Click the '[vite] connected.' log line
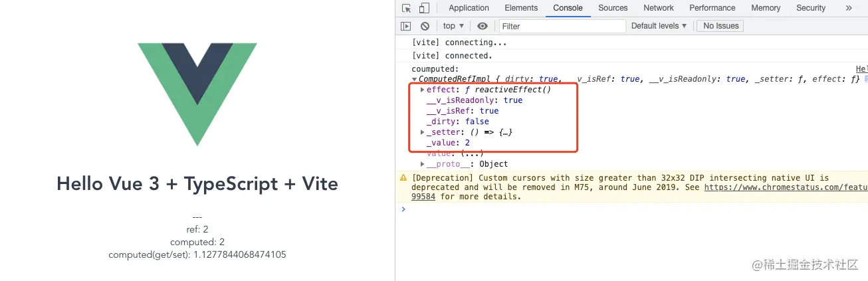 [x=452, y=56]
